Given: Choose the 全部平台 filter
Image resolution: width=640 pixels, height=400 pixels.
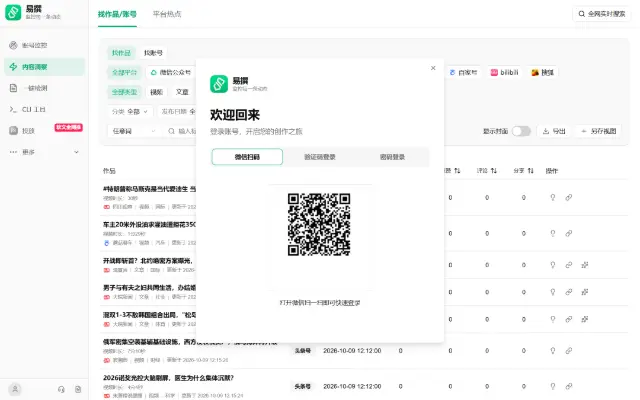Looking at the screenshot, I should pos(124,72).
